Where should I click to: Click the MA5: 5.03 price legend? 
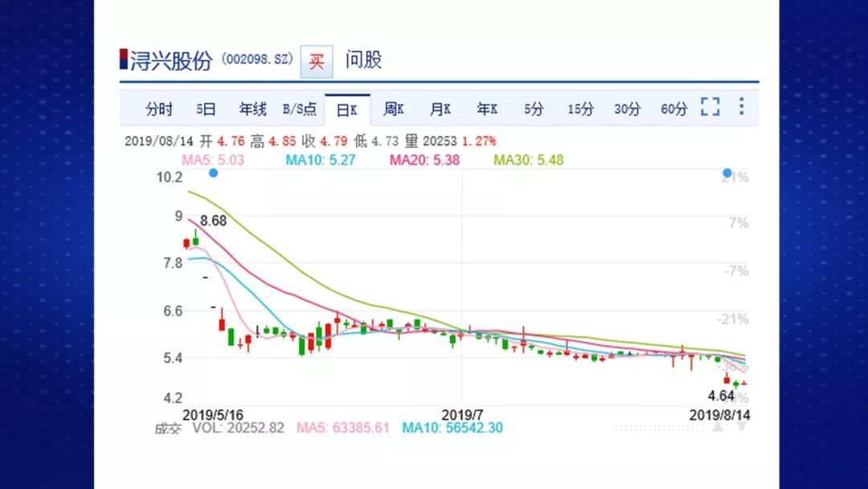tap(213, 160)
